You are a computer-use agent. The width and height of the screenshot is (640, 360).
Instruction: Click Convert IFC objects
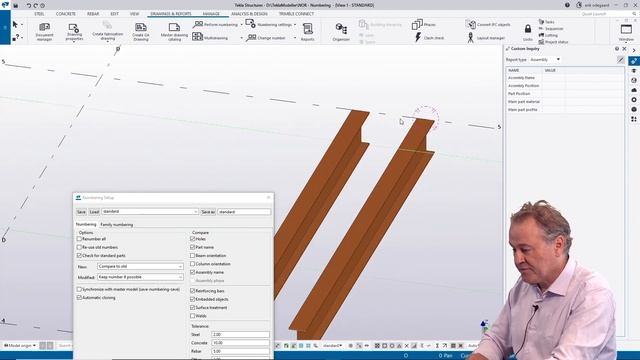[488, 24]
